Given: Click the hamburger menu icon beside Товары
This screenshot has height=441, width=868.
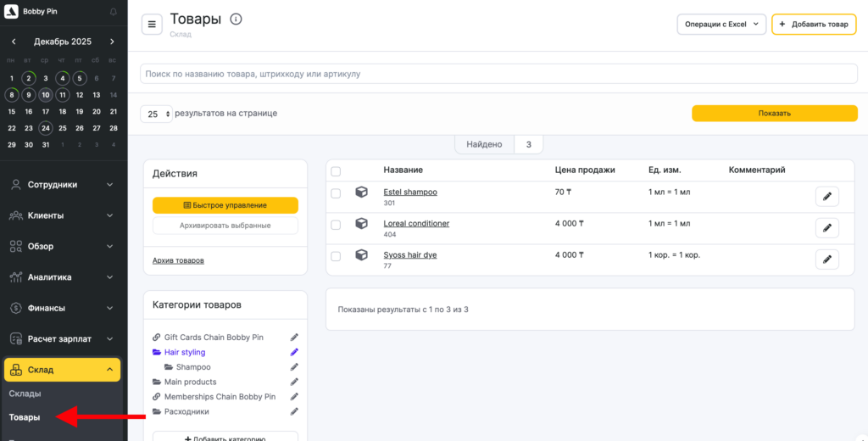Looking at the screenshot, I should [152, 25].
